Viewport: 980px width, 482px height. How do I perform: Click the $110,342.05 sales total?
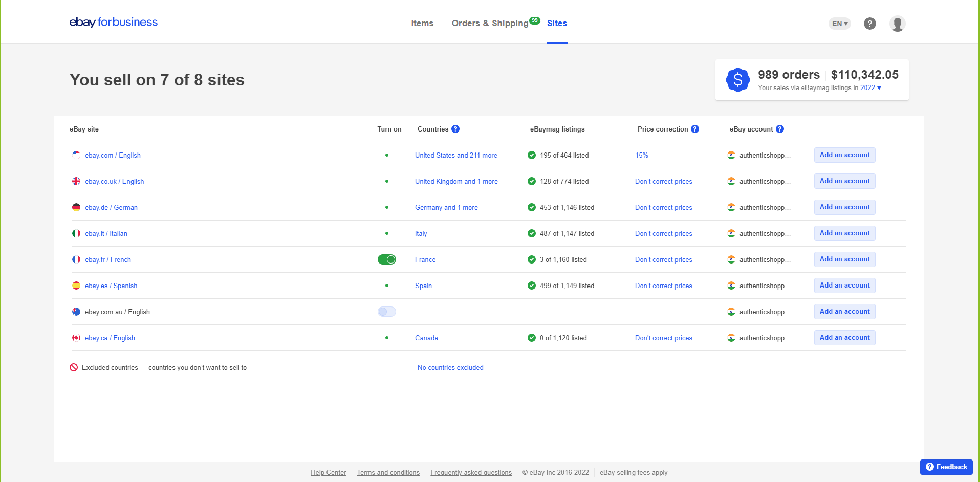865,75
